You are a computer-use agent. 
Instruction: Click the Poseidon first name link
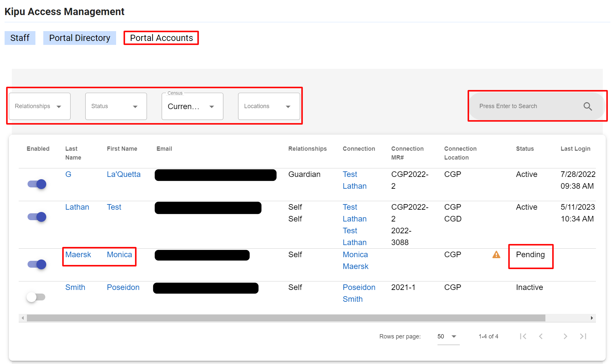coord(123,287)
